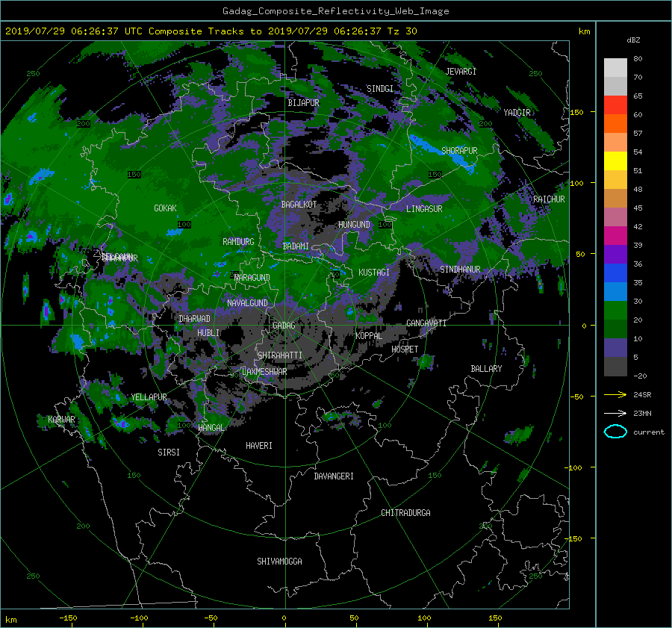
Task: Click the LINGASUR city label
Action: pos(424,209)
